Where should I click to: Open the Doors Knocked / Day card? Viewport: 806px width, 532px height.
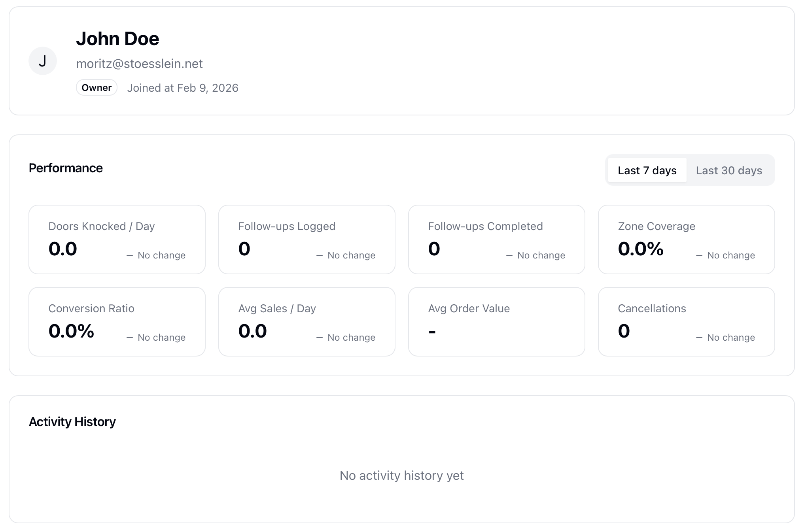tap(117, 239)
